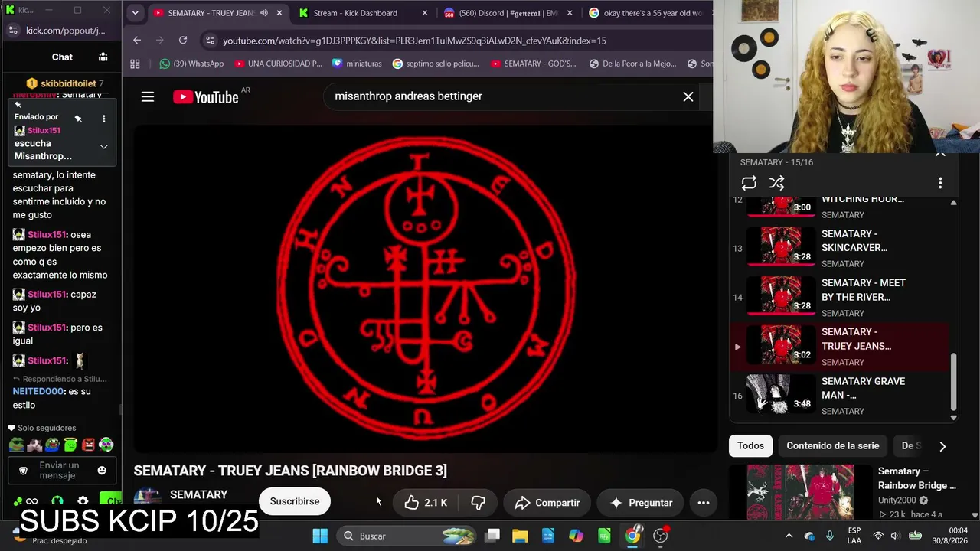This screenshot has height=551, width=980.
Task: View site info in Kick popout window
Action: (13, 31)
